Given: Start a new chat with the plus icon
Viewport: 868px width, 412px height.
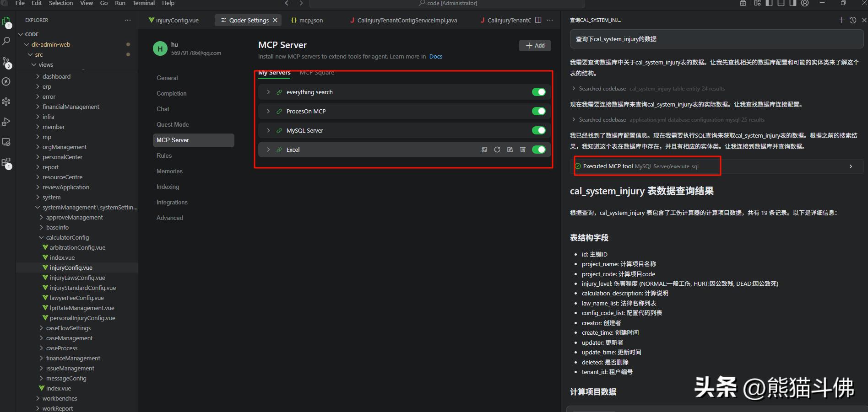Looking at the screenshot, I should 841,20.
